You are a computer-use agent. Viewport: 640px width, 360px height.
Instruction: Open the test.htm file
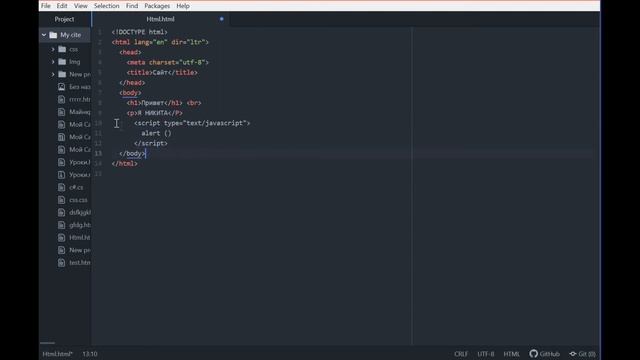coord(80,263)
